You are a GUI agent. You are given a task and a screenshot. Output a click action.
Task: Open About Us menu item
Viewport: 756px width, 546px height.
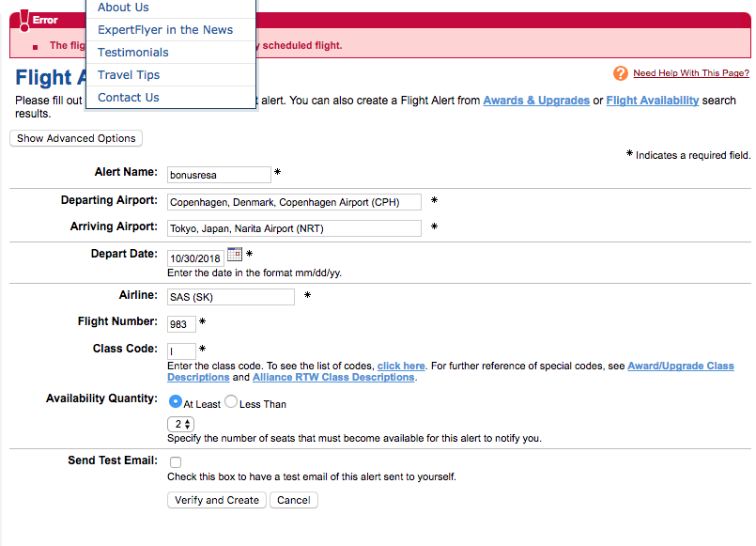pyautogui.click(x=123, y=8)
